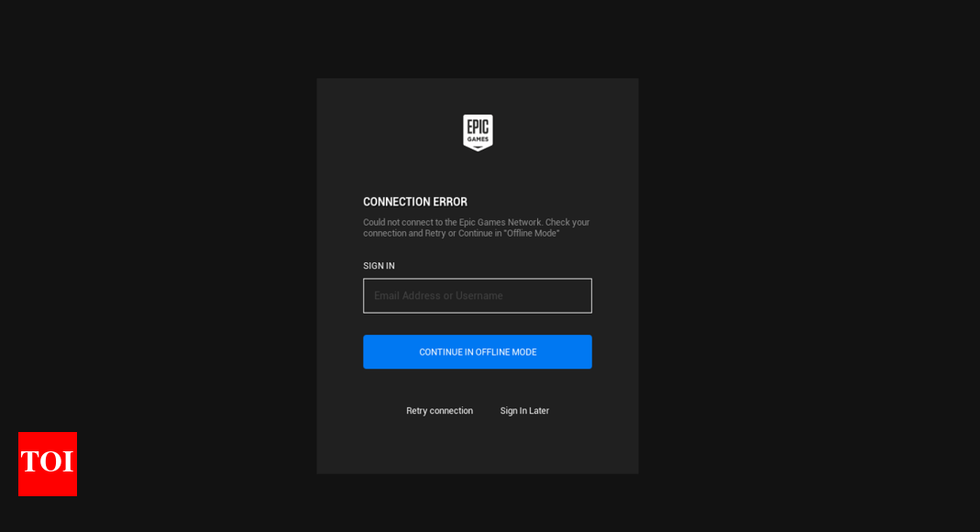Click the red TOI watermark logo
Image resolution: width=980 pixels, height=532 pixels.
click(48, 463)
